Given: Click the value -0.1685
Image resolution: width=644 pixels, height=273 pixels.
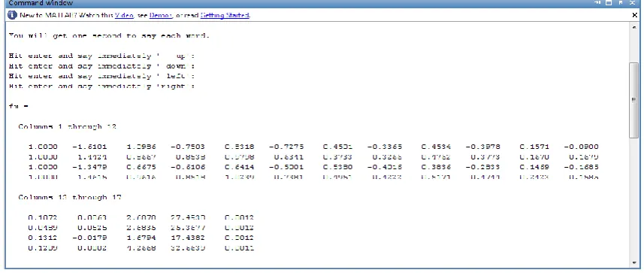Looking at the screenshot, I should pos(581,167).
